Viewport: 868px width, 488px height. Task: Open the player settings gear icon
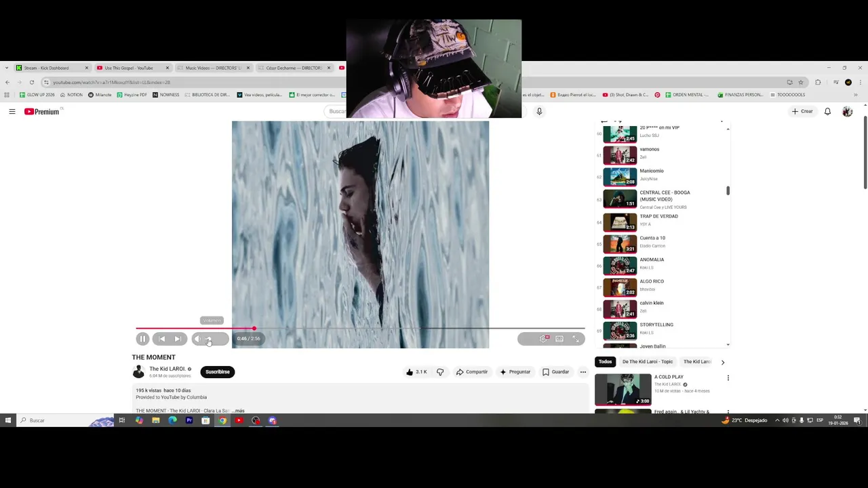tap(543, 339)
